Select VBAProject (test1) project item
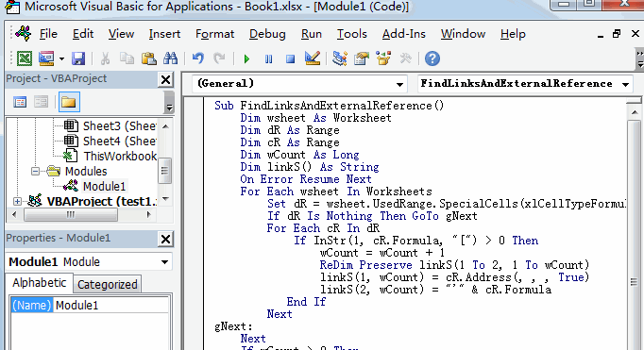Screen dimensions: 644x350 101,202
